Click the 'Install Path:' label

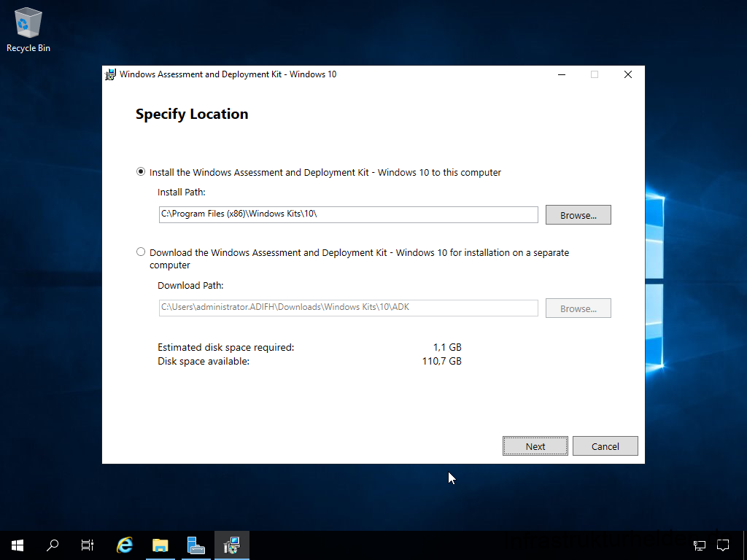(x=182, y=192)
